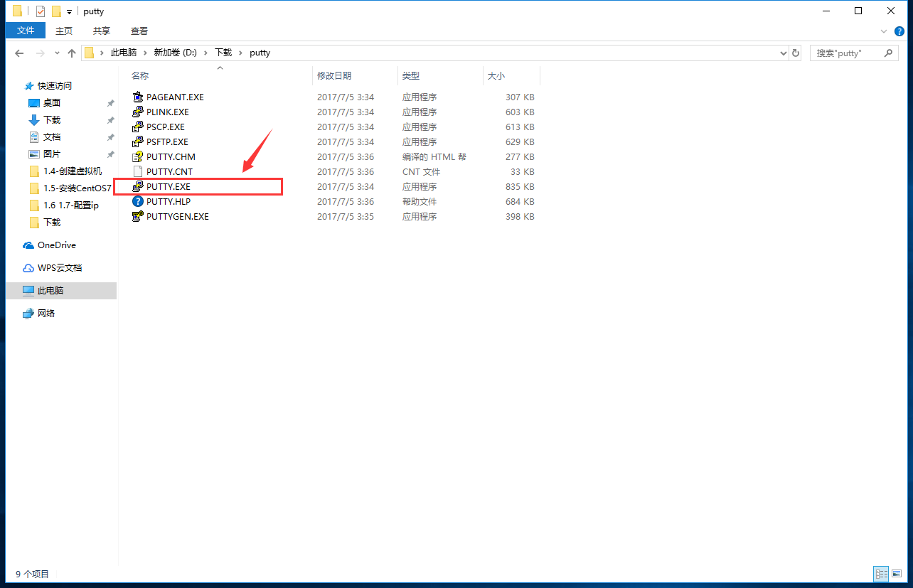Select the PUTTY.CHM help file icon

click(x=138, y=156)
